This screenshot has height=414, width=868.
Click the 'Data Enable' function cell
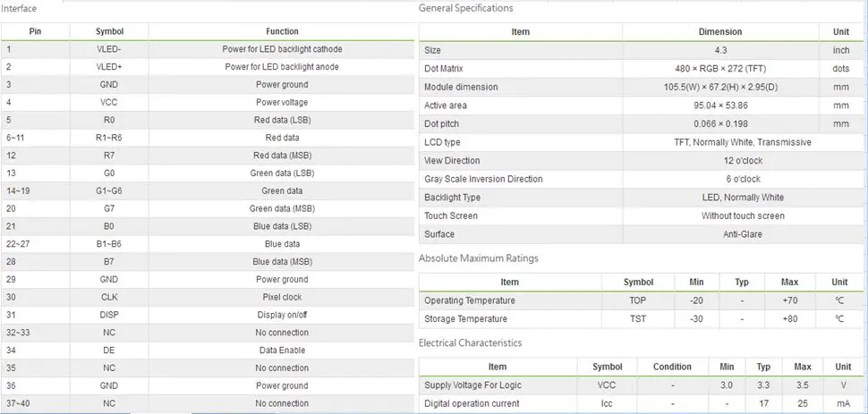tap(282, 351)
